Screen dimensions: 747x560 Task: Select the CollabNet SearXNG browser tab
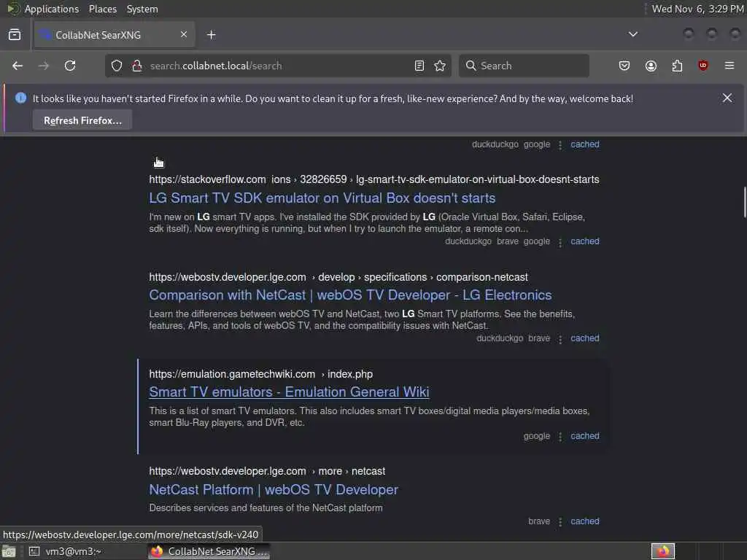pos(113,35)
